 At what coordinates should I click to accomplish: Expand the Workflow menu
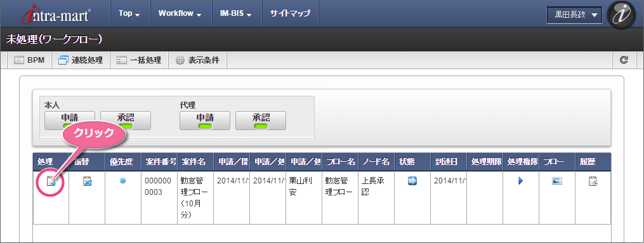[181, 13]
